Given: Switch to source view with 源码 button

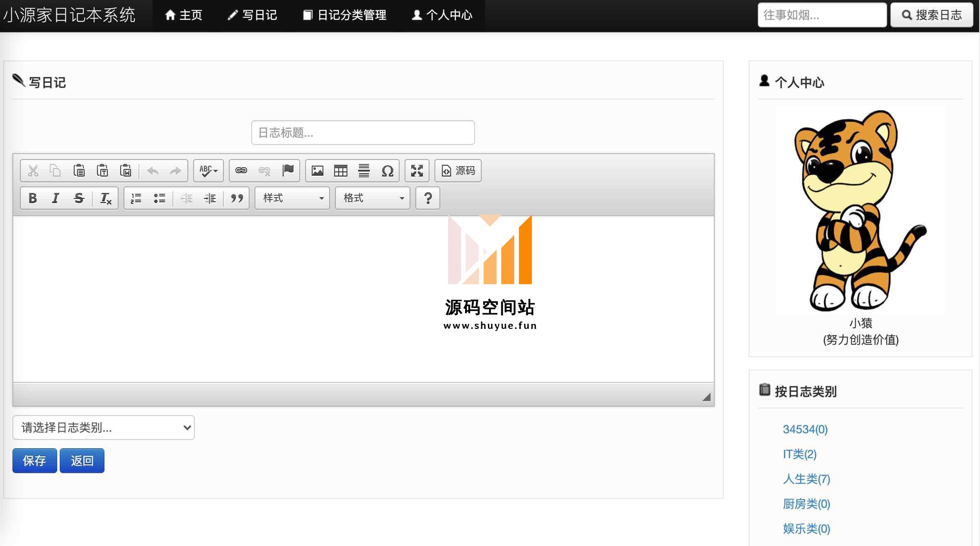Looking at the screenshot, I should pos(458,171).
